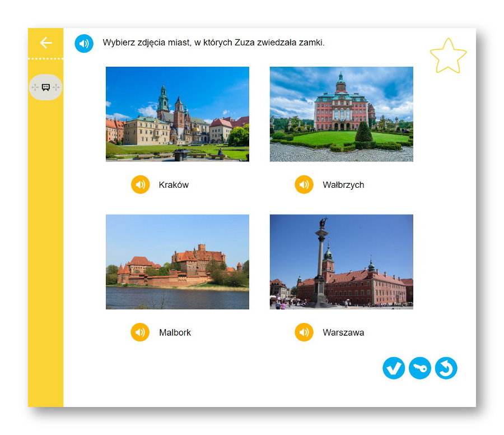This screenshot has height=435, width=504.
Task: Reset the exercise with the undo arrow
Action: [446, 368]
